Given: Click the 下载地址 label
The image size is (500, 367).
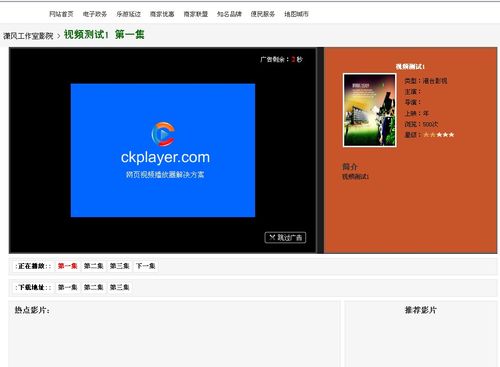Looking at the screenshot, I should click(33, 287).
